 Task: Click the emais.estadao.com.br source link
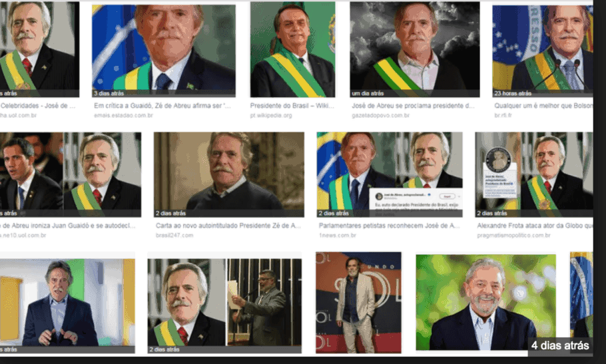coord(123,115)
